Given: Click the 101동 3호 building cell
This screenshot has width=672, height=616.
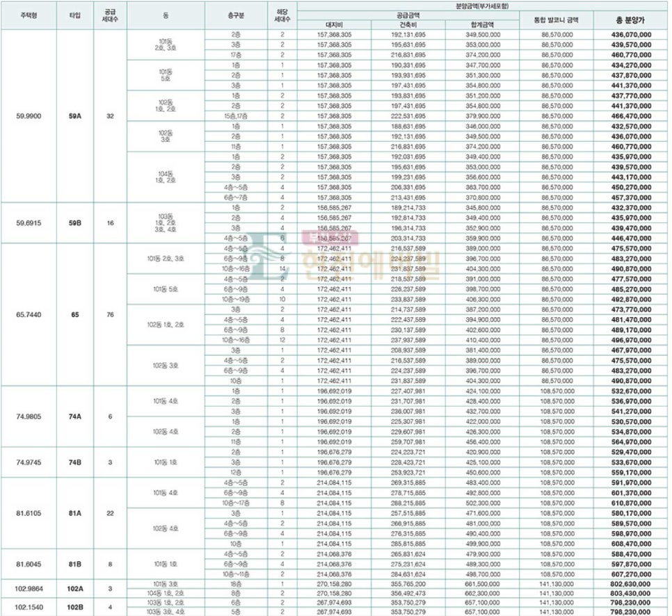Looking at the screenshot, I should tap(166, 584).
